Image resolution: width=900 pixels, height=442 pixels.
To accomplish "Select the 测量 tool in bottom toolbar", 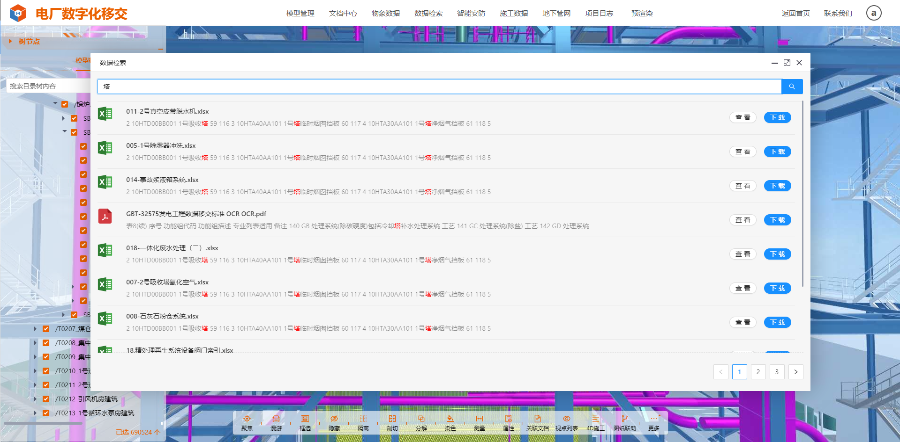I will pos(479,422).
